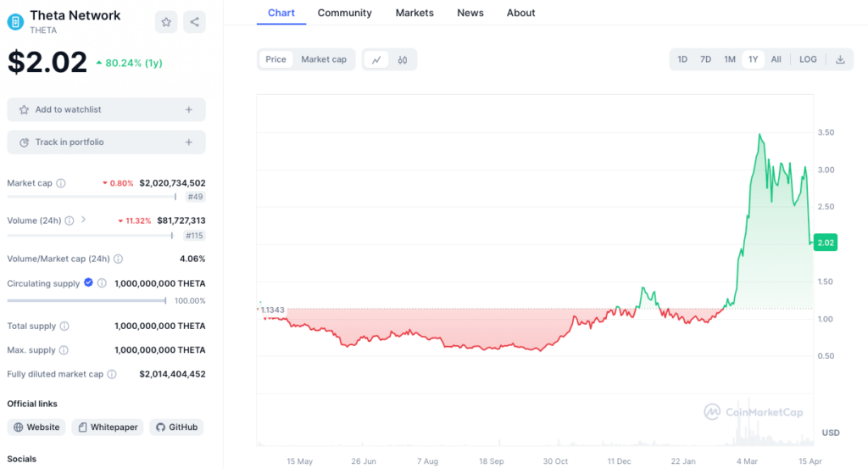Switch to candlestick chart view
The image size is (868, 469).
[403, 60]
